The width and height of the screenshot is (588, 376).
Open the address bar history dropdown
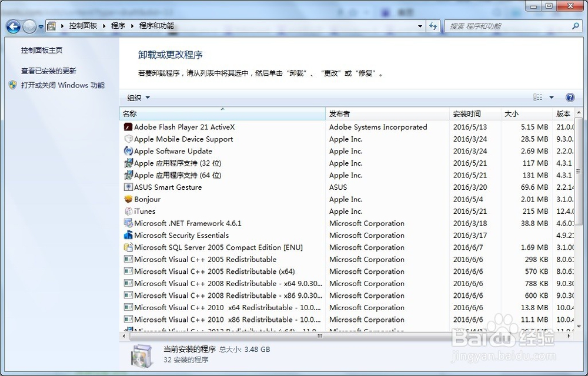pos(420,26)
